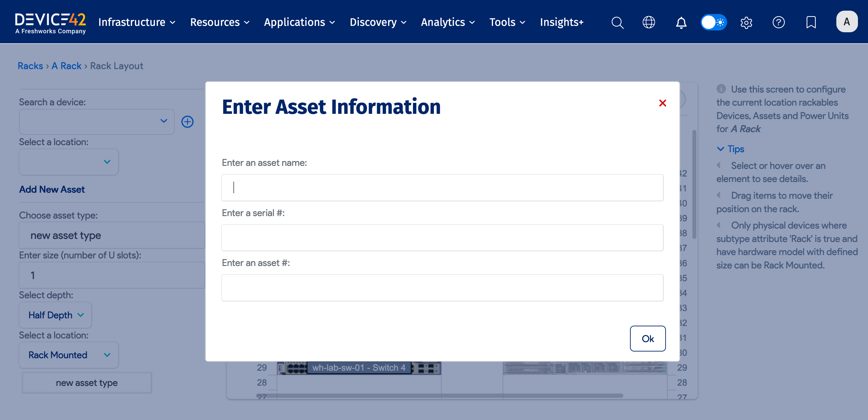
Task: Open the notifications bell
Action: 681,22
